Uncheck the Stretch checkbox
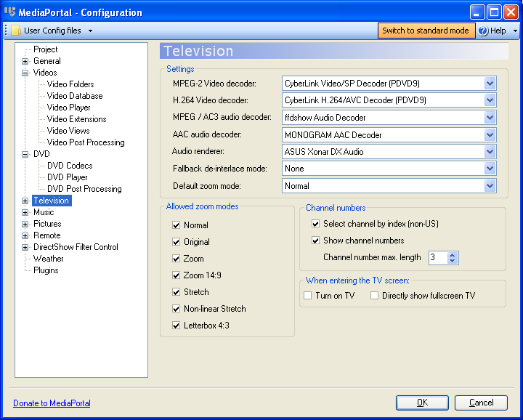Viewport: 523px width, 420px height. pyautogui.click(x=176, y=292)
